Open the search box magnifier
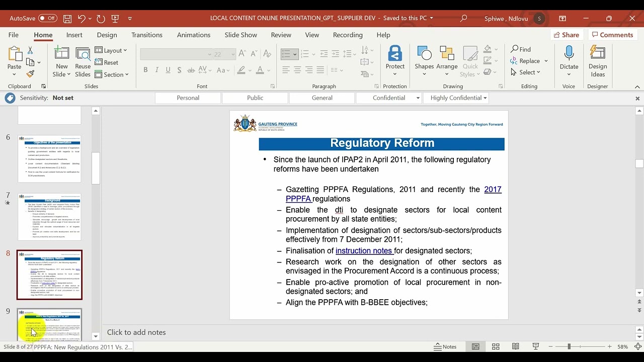Viewport: 644px width, 362px height. [x=463, y=18]
